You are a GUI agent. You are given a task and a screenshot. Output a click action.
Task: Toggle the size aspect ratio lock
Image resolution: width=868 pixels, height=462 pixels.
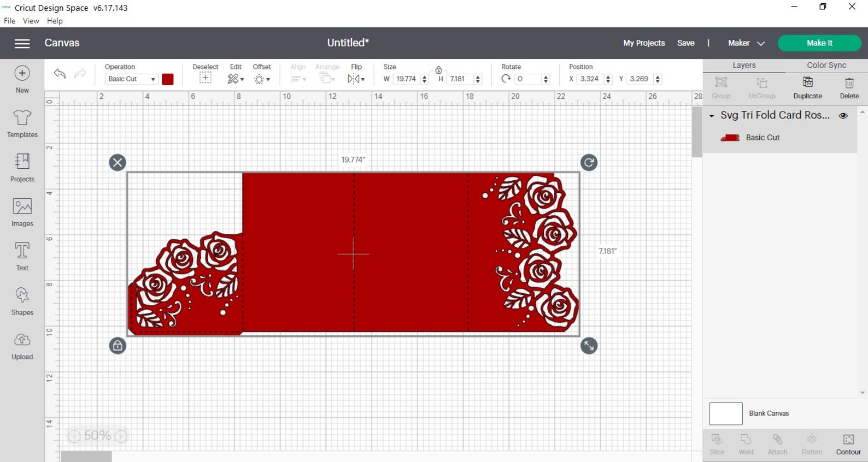[x=438, y=70]
